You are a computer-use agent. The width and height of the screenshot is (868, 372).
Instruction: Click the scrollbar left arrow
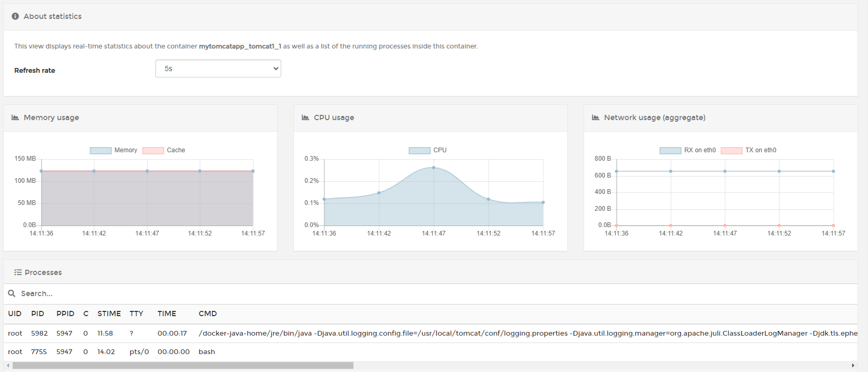(8, 365)
